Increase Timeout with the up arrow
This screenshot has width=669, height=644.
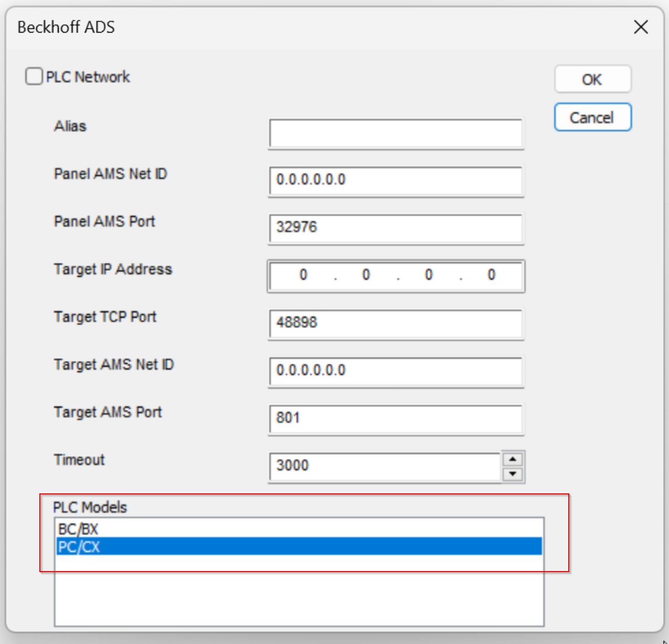[x=513, y=459]
